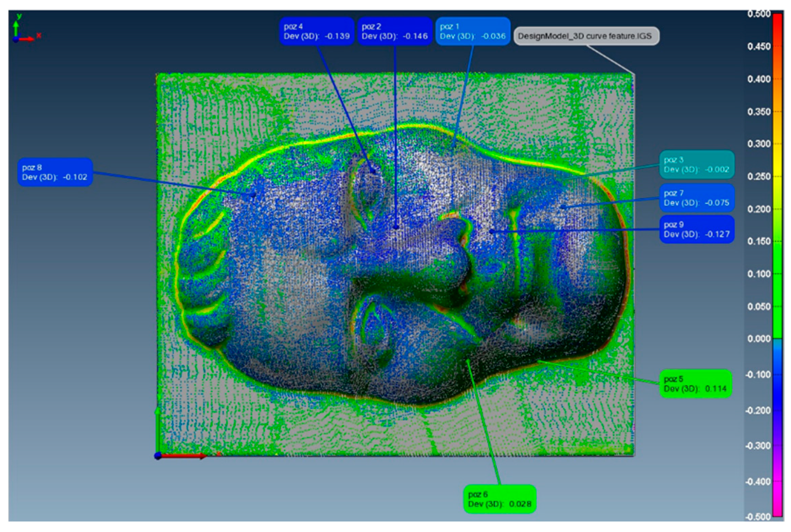Select the poz 1 annotation callout
Screen dimensions: 791x532
tap(472, 31)
